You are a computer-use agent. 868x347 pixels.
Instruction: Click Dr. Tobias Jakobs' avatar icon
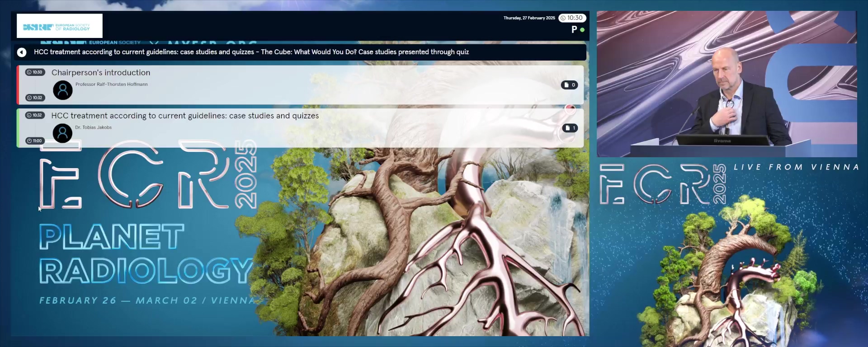click(x=63, y=133)
